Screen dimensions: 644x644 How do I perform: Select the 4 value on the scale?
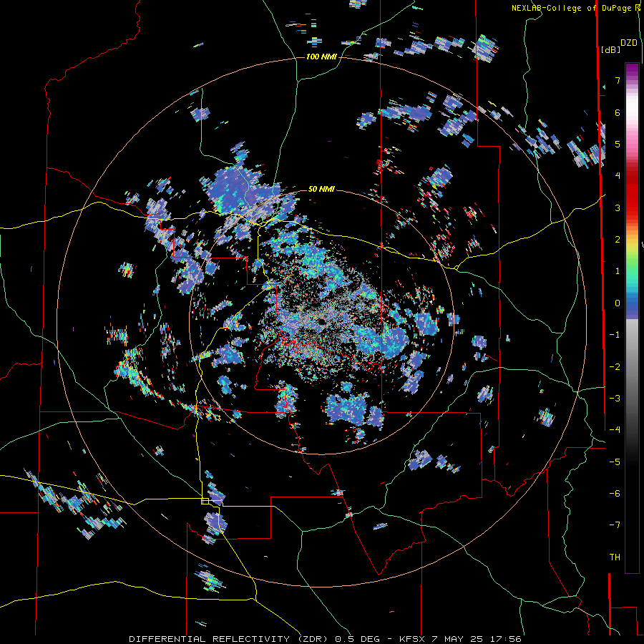(618, 176)
